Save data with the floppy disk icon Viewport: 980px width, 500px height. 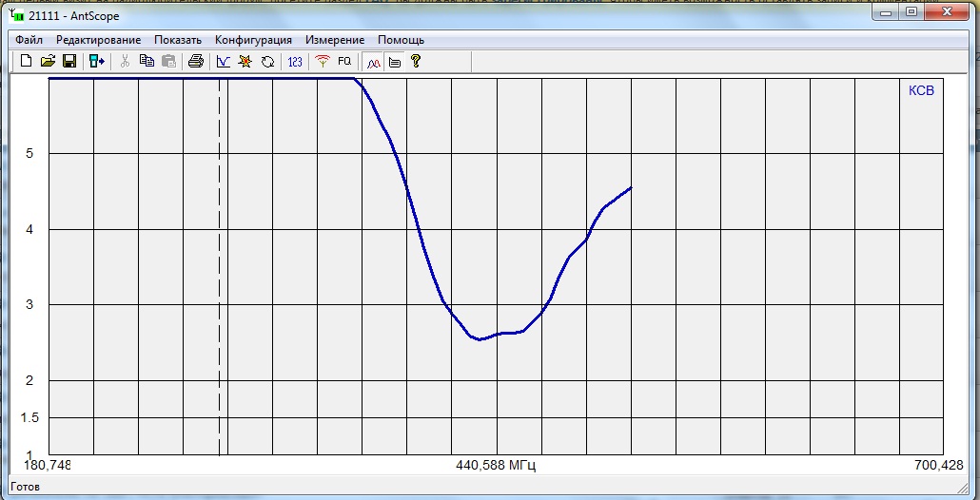coord(69,61)
